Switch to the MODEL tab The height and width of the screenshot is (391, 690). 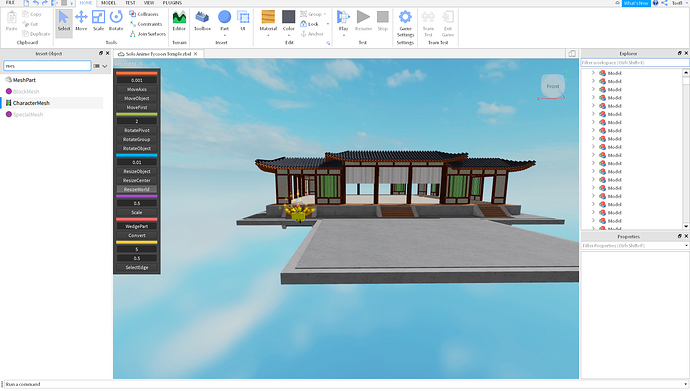click(x=108, y=3)
